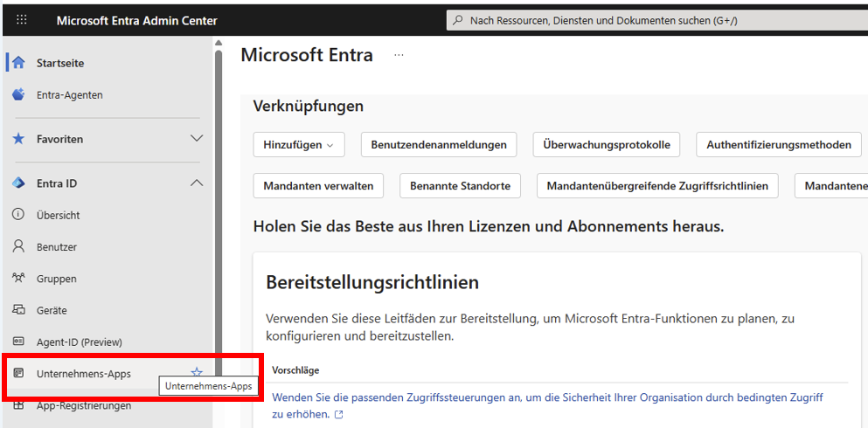Click the sidebar scrollbar up arrow

[x=219, y=43]
